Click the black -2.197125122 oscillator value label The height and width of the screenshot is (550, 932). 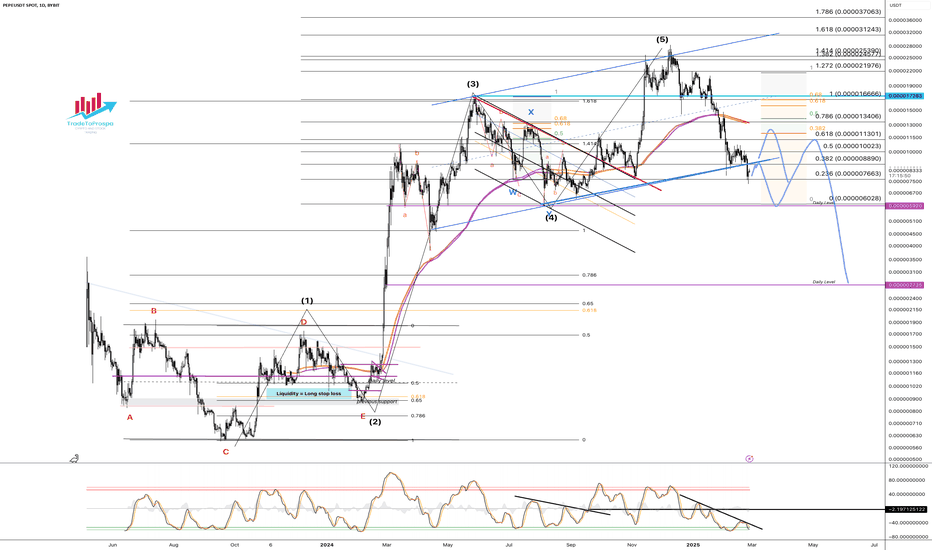906,510
